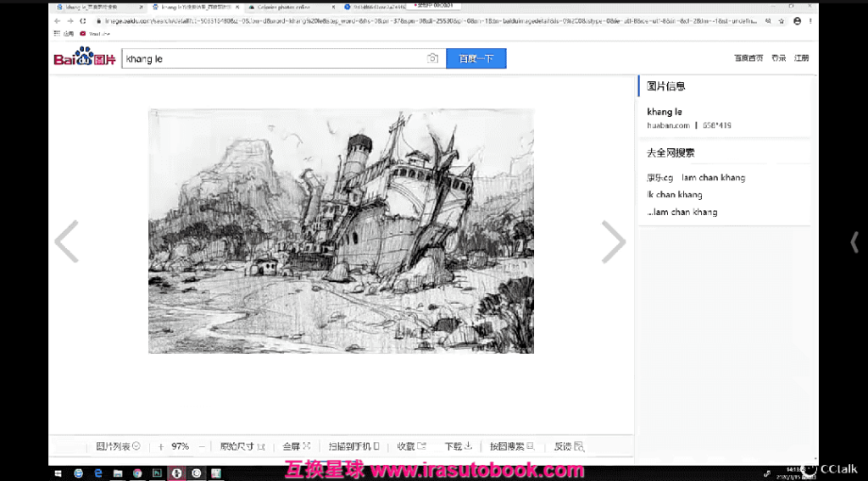This screenshot has width=868, height=481.
Task: Click the Baidu Images logo
Action: click(85, 57)
